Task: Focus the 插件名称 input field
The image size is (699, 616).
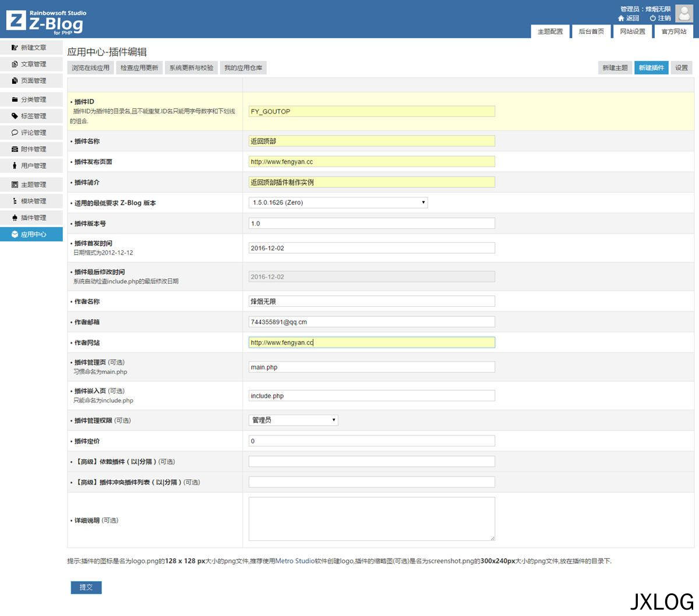Action: [372, 141]
